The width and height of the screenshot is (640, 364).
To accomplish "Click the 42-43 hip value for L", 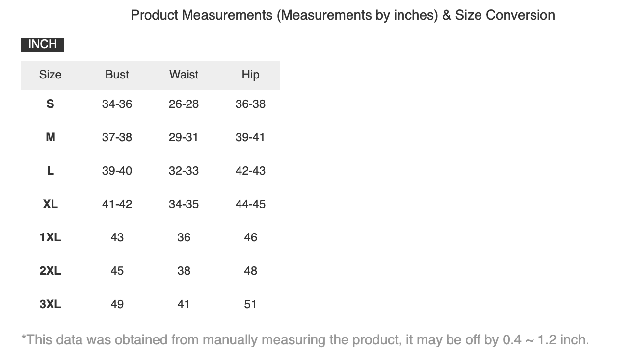I will [x=250, y=171].
